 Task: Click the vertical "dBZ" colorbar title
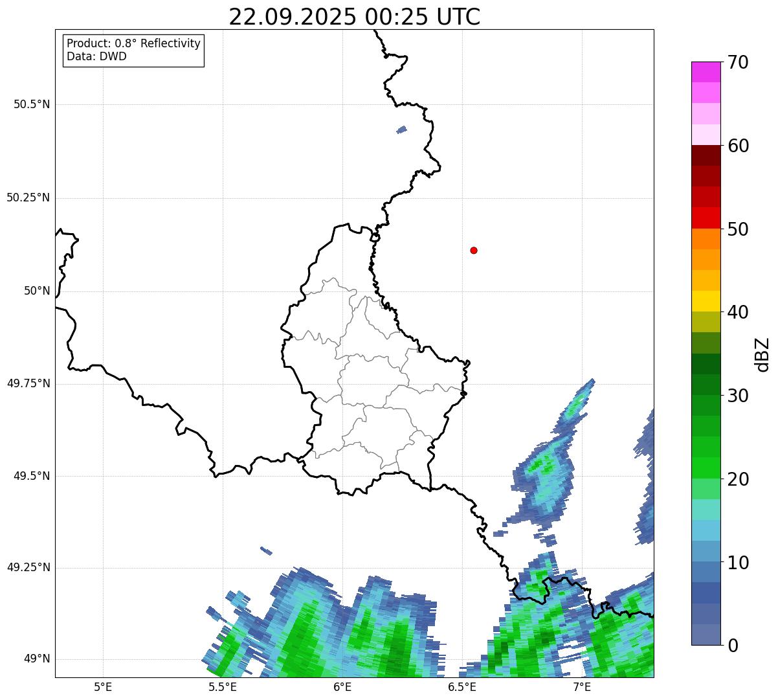[x=763, y=354]
